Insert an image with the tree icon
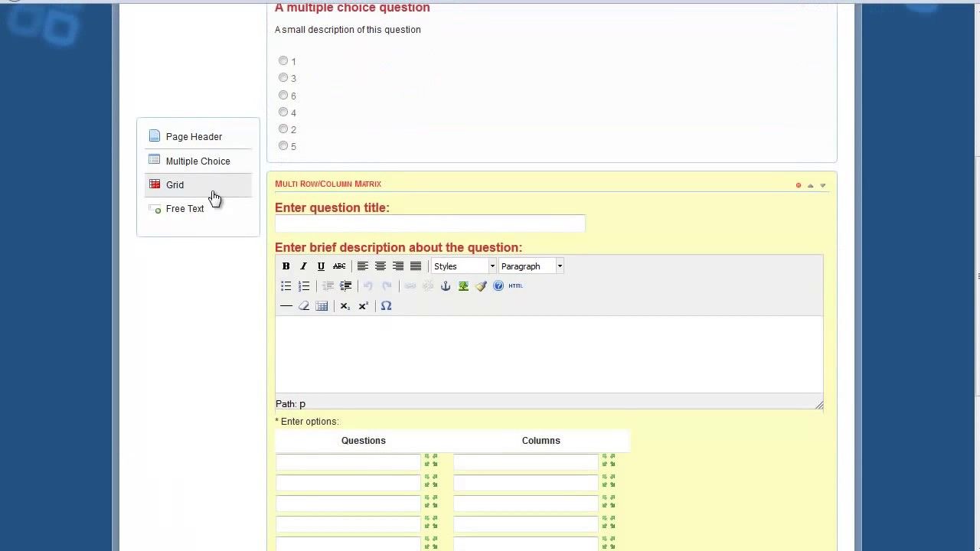Image resolution: width=980 pixels, height=551 pixels. click(x=463, y=286)
